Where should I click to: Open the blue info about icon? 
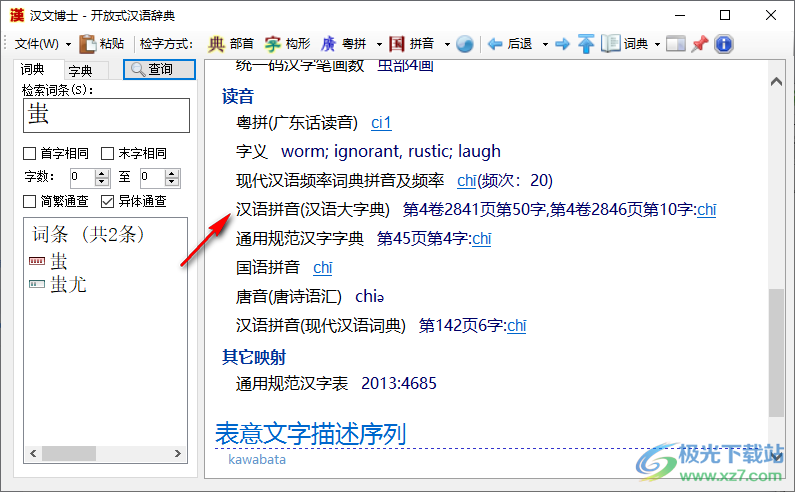[x=724, y=44]
